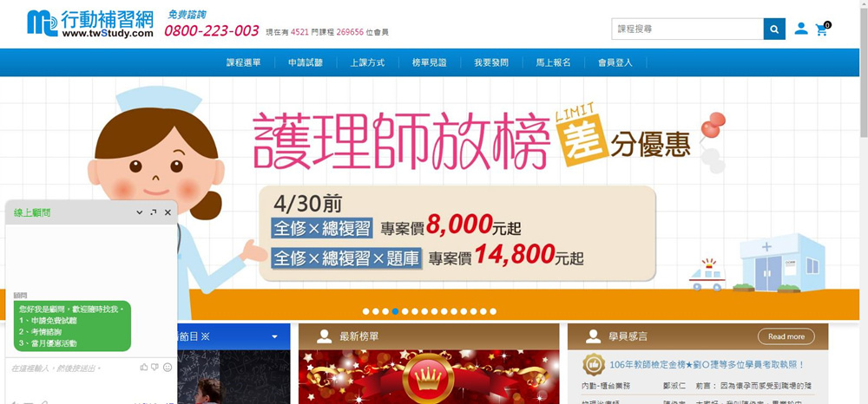
Task: Open the 會員登入 menu item
Action: tap(615, 62)
